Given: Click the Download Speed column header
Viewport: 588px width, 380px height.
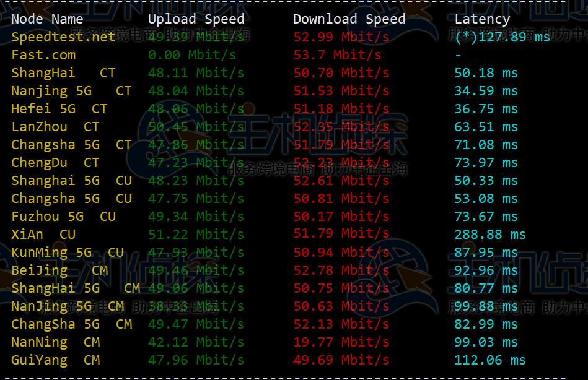Looking at the screenshot, I should click(x=349, y=19).
